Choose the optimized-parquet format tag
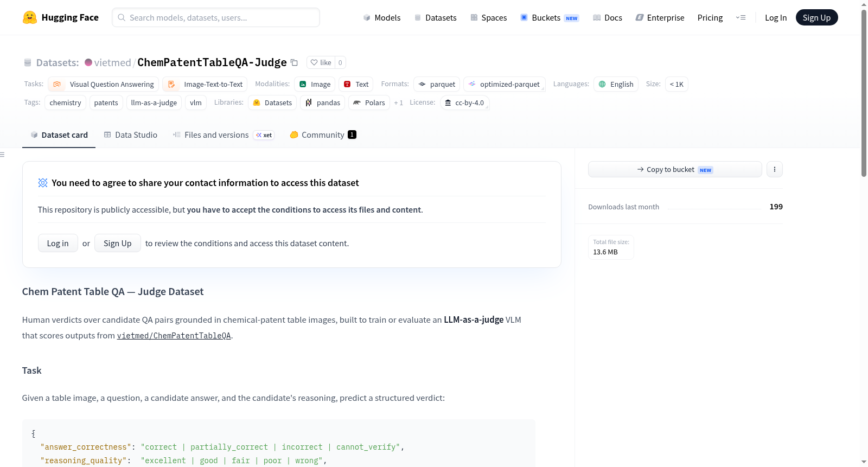Image resolution: width=868 pixels, height=467 pixels. click(x=504, y=84)
